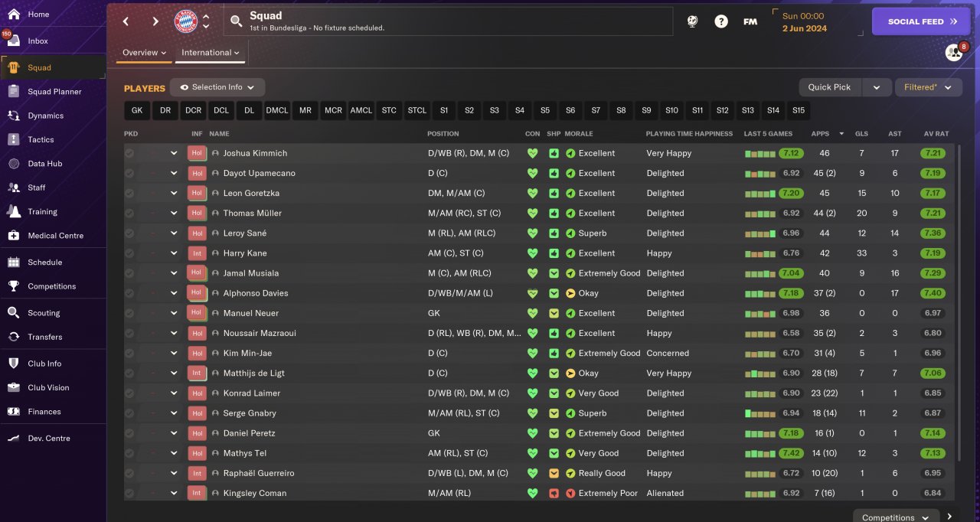Open the Overview tab menu
The height and width of the screenshot is (522, 980).
click(x=144, y=53)
